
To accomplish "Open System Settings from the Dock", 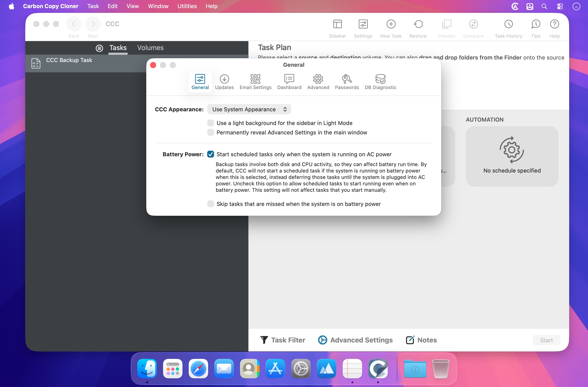I will click(x=301, y=369).
